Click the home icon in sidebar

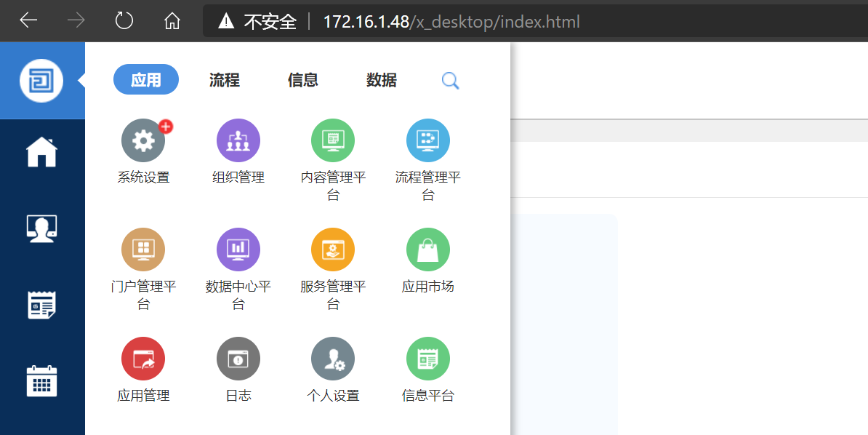click(41, 152)
